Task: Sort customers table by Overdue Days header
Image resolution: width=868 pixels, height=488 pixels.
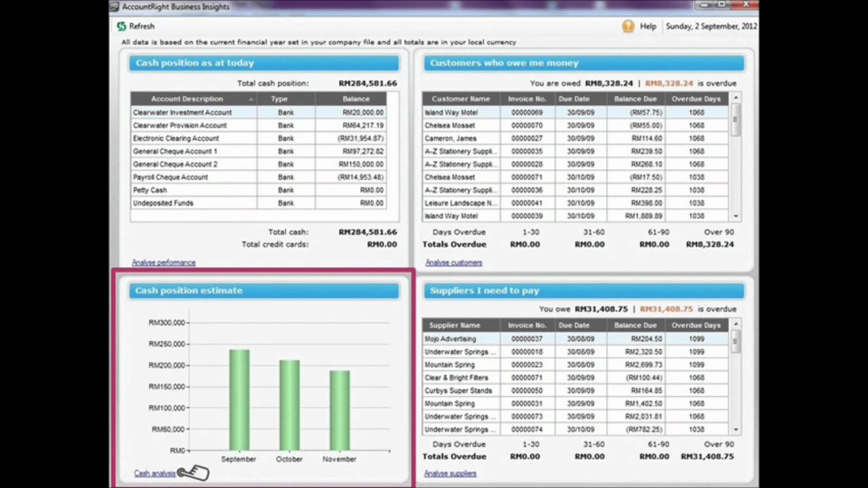Action: point(696,99)
